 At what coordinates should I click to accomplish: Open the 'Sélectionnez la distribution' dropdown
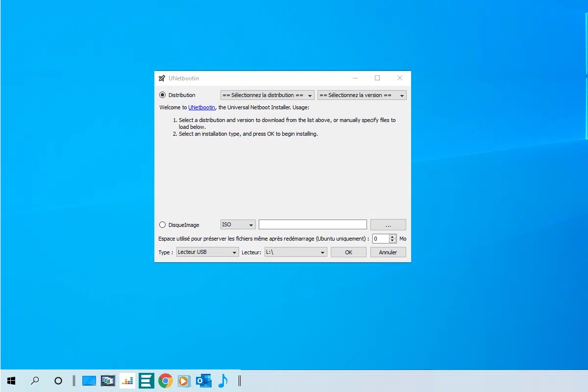(x=267, y=95)
